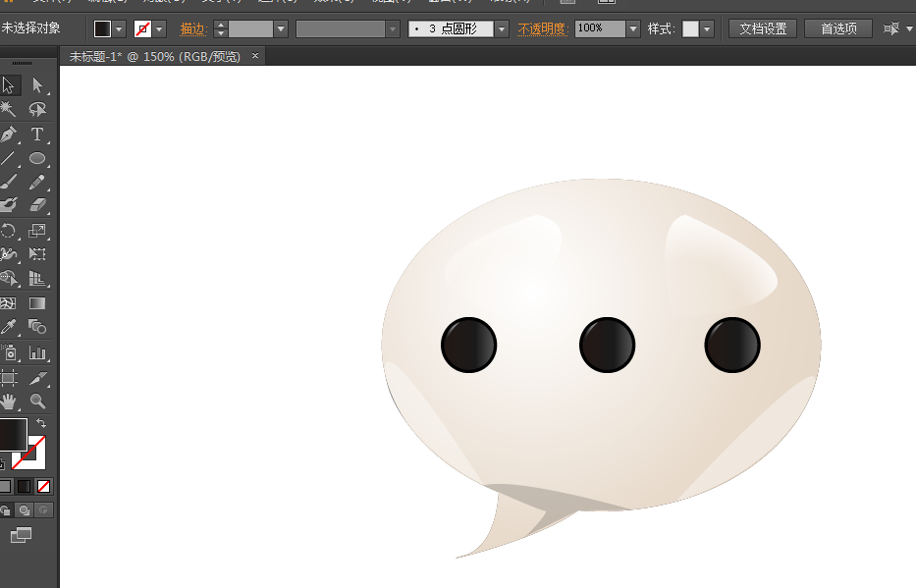Screen dimensions: 916x588
Task: Enable Draw Inside mode
Action: 44,510
